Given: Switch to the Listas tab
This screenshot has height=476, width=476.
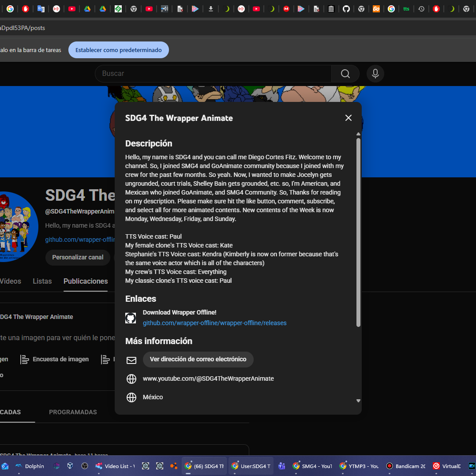Looking at the screenshot, I should click(42, 281).
